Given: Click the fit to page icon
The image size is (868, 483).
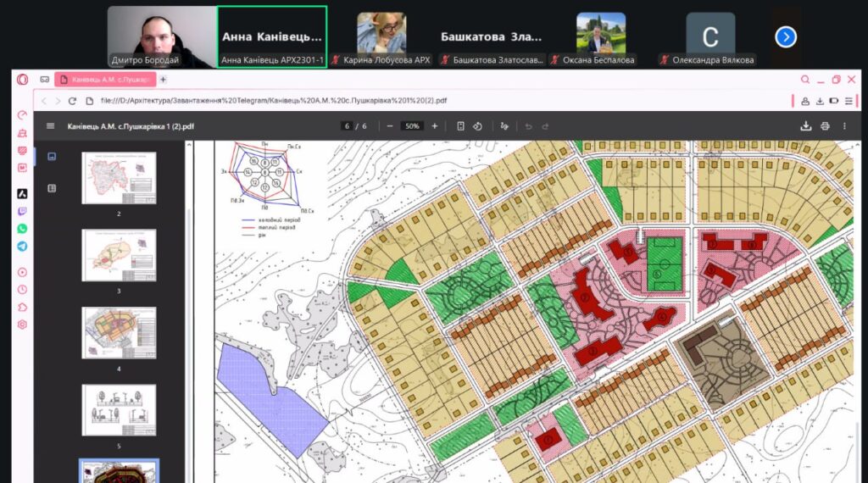Looking at the screenshot, I should coord(460,126).
